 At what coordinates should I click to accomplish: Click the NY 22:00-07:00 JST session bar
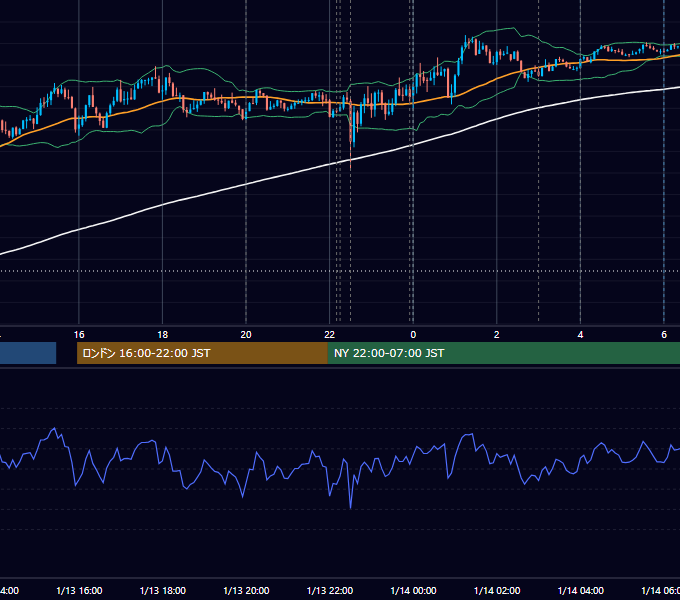click(x=504, y=353)
